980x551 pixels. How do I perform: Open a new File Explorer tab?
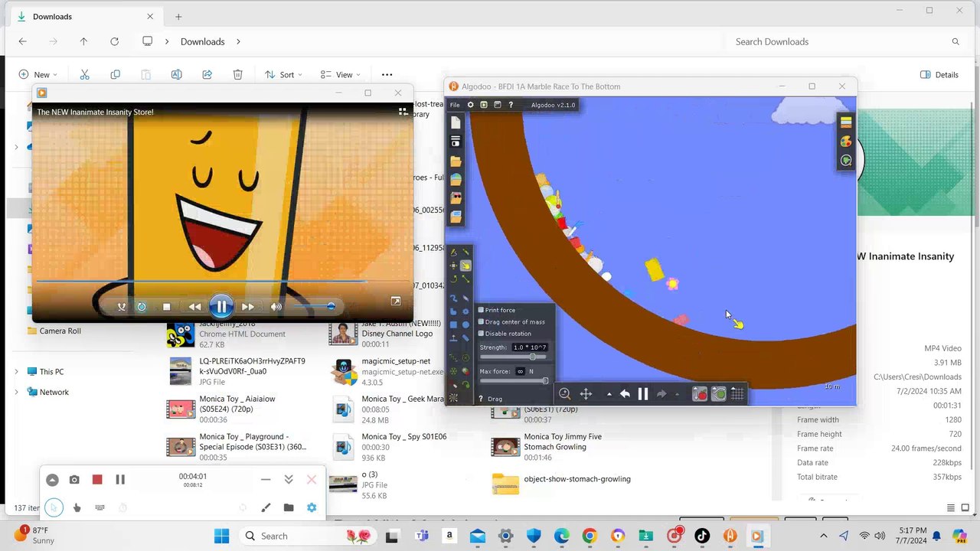[178, 16]
